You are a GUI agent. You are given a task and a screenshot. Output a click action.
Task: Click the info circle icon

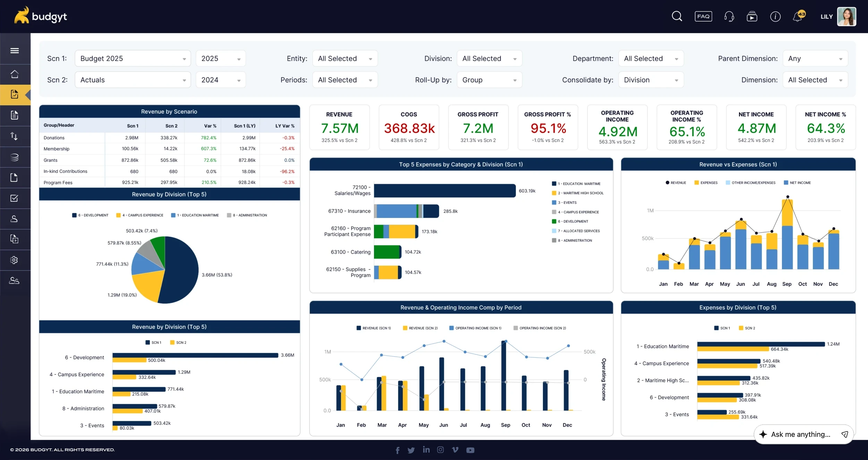click(x=775, y=16)
